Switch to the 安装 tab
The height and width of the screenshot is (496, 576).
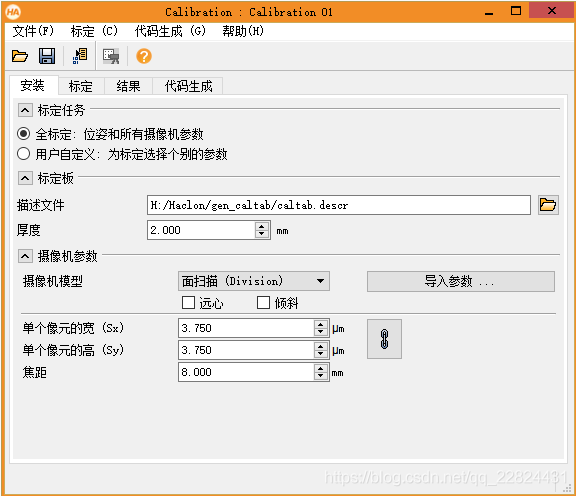pos(33,85)
